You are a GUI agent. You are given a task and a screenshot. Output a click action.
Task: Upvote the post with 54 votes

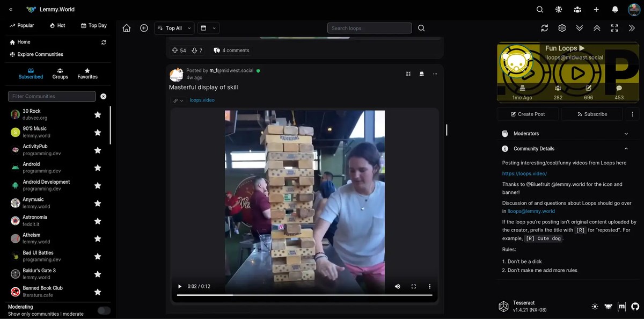(x=175, y=50)
